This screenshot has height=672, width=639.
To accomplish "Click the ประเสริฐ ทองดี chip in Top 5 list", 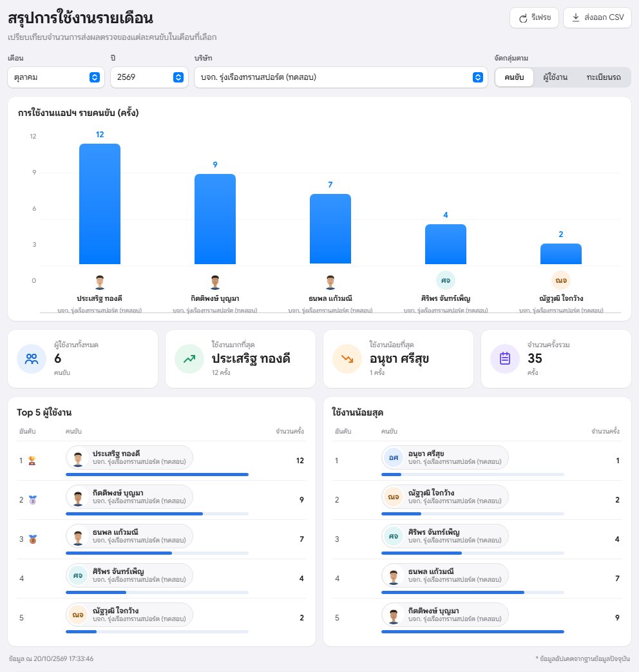I will point(129,457).
